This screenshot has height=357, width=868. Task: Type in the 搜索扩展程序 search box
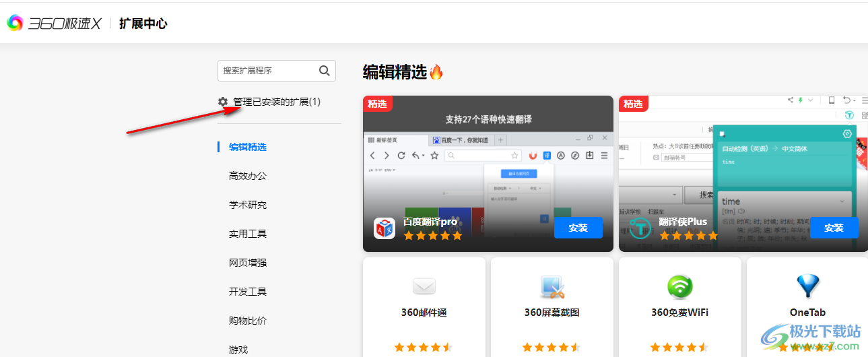[267, 71]
